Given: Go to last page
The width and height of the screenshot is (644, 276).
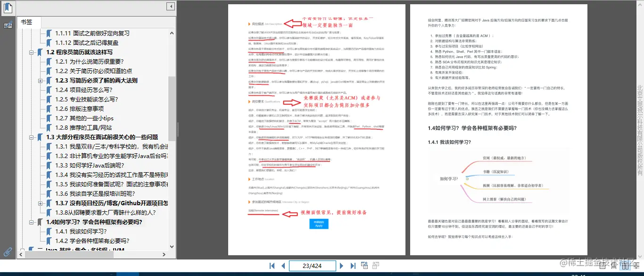Looking at the screenshot, I should click(x=353, y=266).
